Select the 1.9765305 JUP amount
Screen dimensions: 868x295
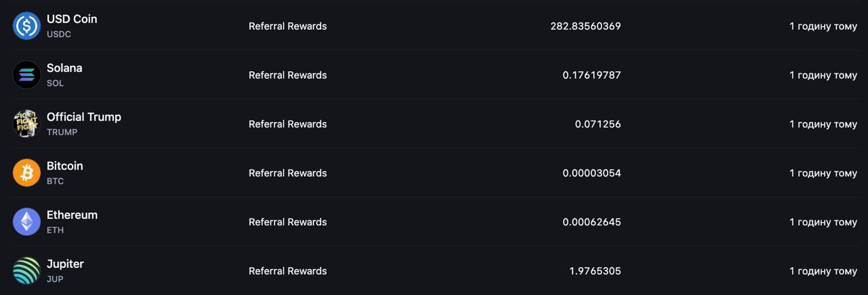[x=595, y=271]
